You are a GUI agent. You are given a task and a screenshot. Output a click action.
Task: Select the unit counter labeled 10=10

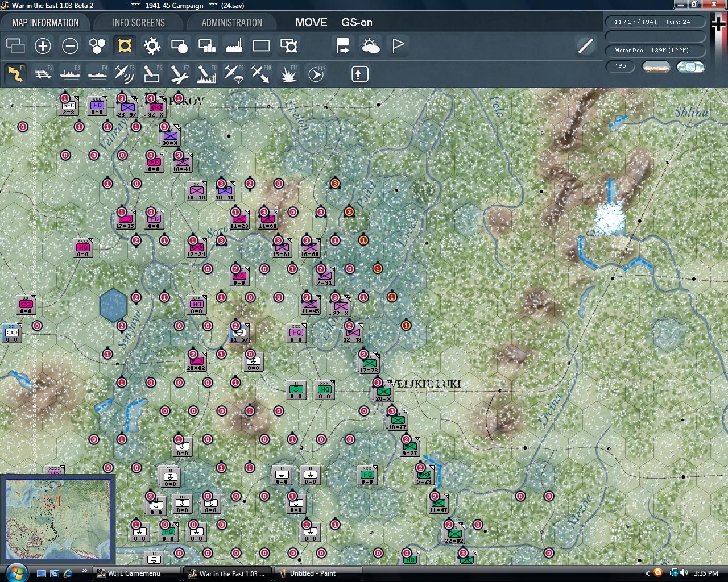tap(196, 192)
